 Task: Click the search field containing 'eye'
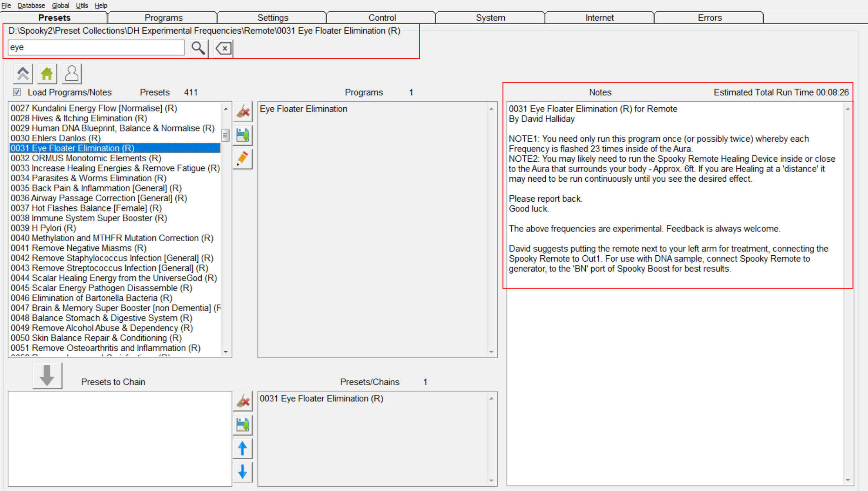tap(96, 47)
